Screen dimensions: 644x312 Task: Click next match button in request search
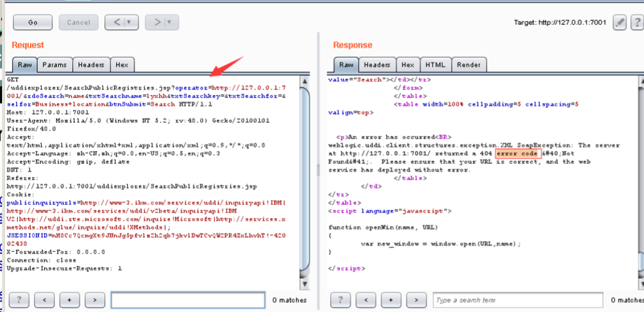pyautogui.click(x=95, y=300)
